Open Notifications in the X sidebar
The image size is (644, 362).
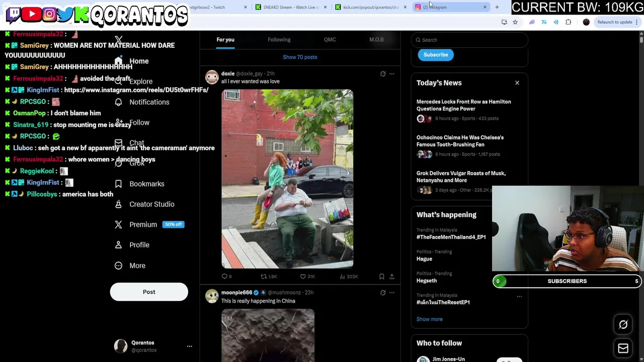pyautogui.click(x=142, y=102)
